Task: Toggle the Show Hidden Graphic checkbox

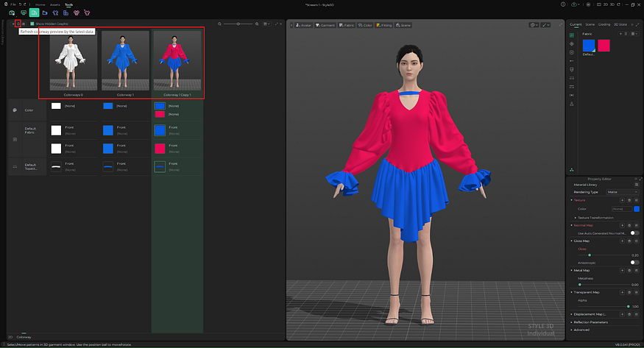Action: tap(32, 24)
